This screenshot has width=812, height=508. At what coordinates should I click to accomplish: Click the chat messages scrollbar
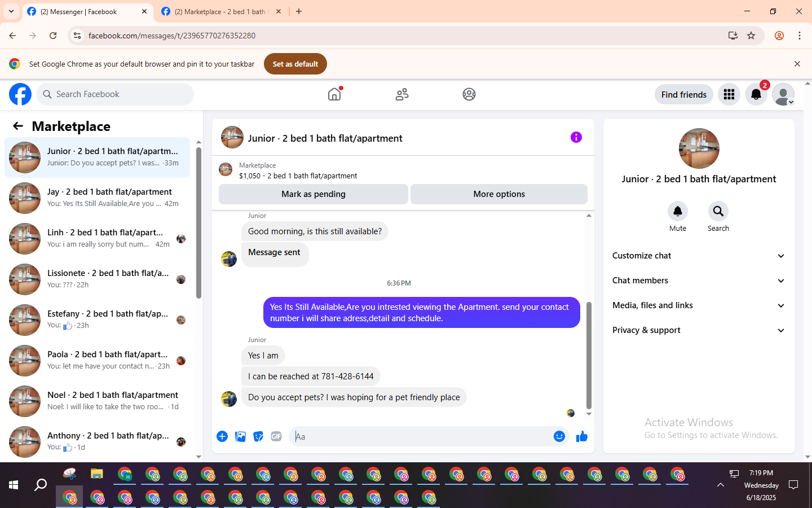(589, 356)
